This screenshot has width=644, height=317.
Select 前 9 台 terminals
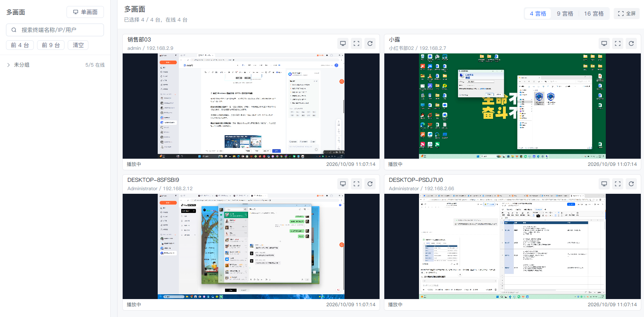(x=51, y=45)
